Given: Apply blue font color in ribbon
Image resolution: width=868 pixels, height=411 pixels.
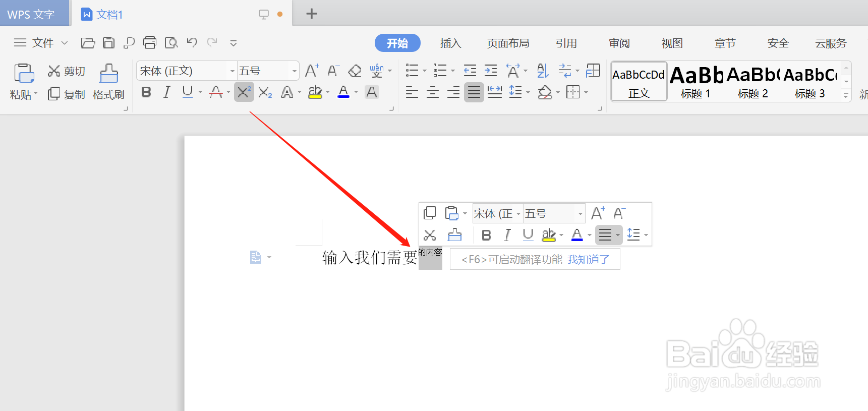Looking at the screenshot, I should pos(343,92).
